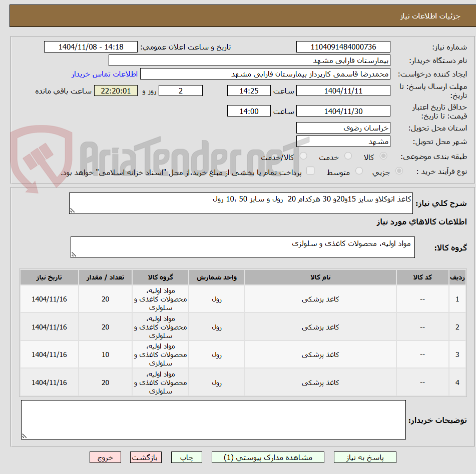Click the شرح کلی نیاز description textarea
The width and height of the screenshot is (476, 474).
tap(241, 203)
